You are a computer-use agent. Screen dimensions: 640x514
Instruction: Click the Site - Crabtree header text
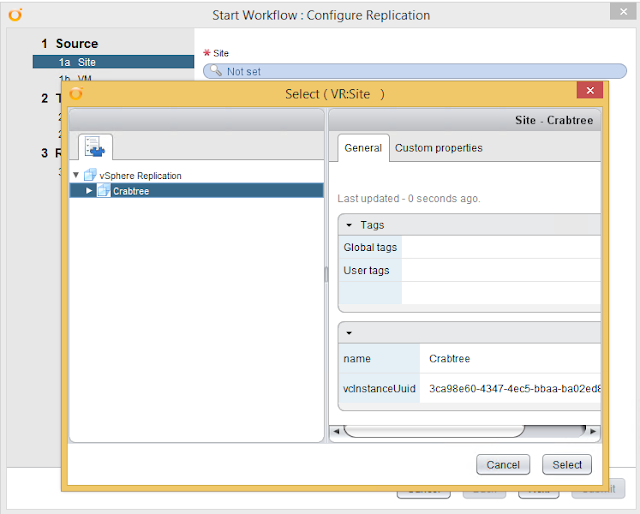click(x=554, y=120)
